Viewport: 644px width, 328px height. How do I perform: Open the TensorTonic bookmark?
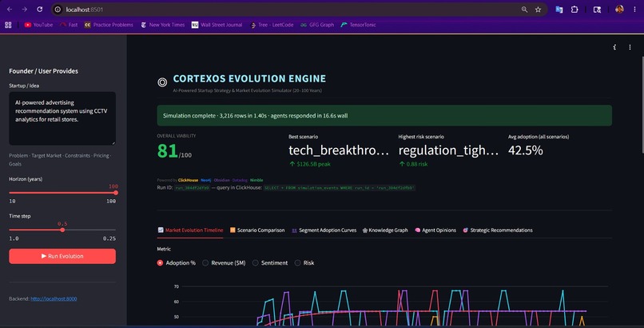point(358,25)
